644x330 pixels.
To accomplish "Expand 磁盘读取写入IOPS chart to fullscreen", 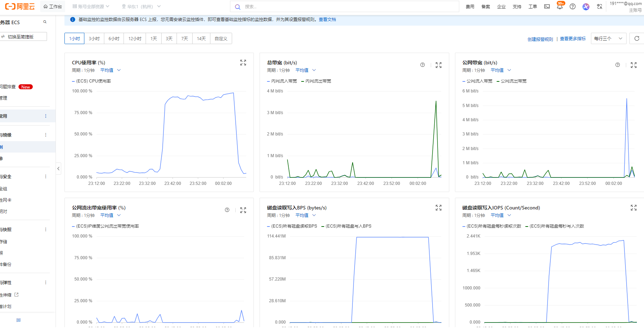I will (x=634, y=208).
